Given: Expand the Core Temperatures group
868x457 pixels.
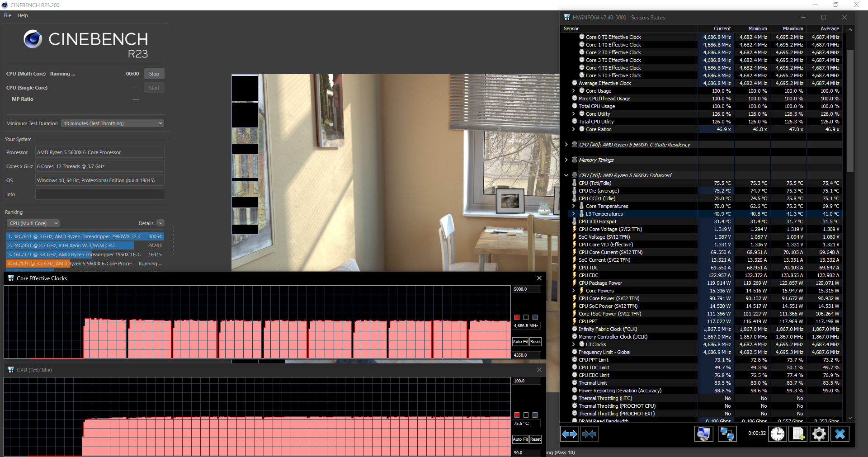Looking at the screenshot, I should (574, 206).
